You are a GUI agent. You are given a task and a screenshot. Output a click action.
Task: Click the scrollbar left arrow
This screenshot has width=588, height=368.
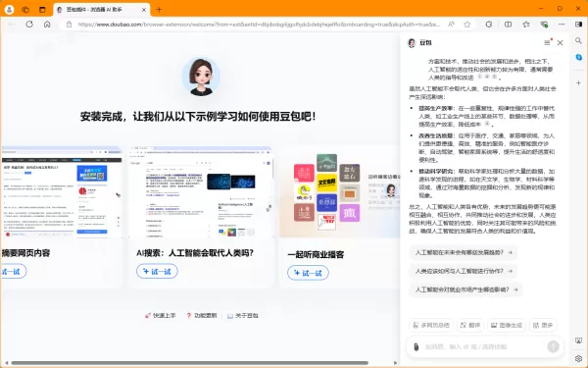click(7, 363)
